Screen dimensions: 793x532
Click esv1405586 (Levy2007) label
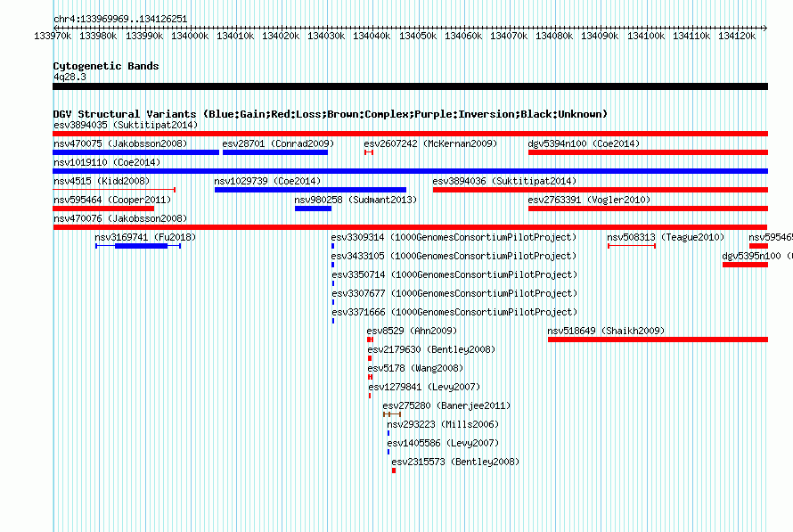(443, 443)
